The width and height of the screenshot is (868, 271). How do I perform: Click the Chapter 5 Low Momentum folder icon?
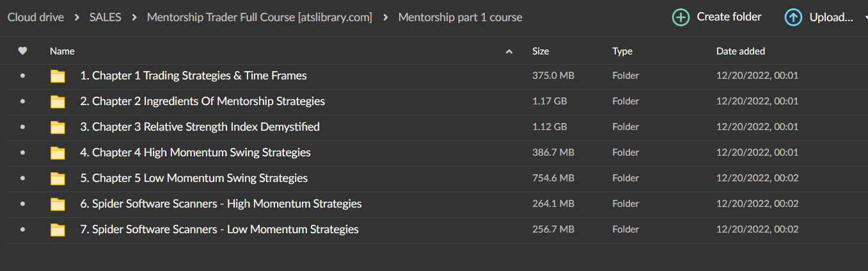(x=58, y=179)
